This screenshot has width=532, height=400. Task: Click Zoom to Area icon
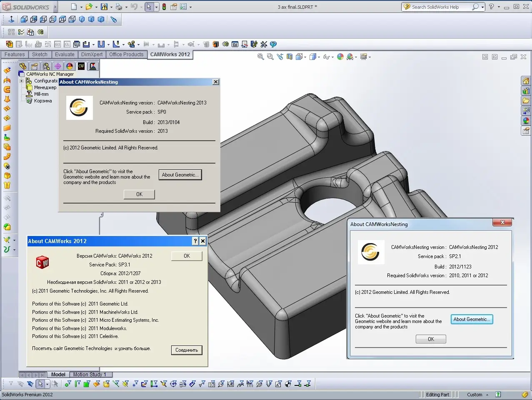[x=270, y=57]
